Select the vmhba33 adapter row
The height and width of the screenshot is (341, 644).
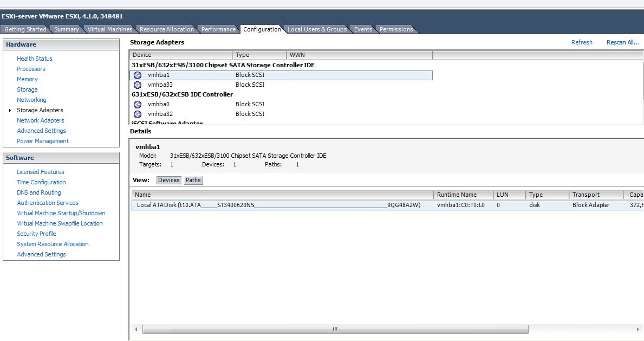tap(281, 85)
